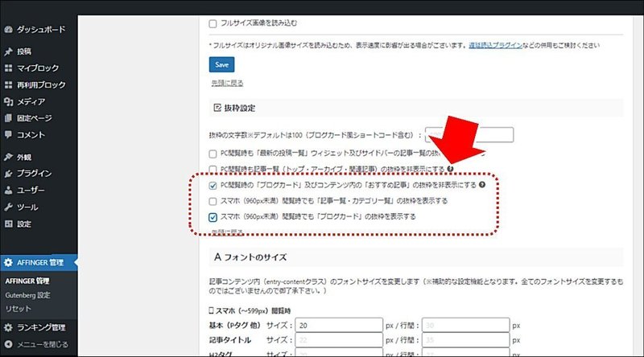Image resolution: width=644 pixels, height=357 pixels.
Task: Click the 抜粋の文字数 input field
Action: [x=469, y=134]
